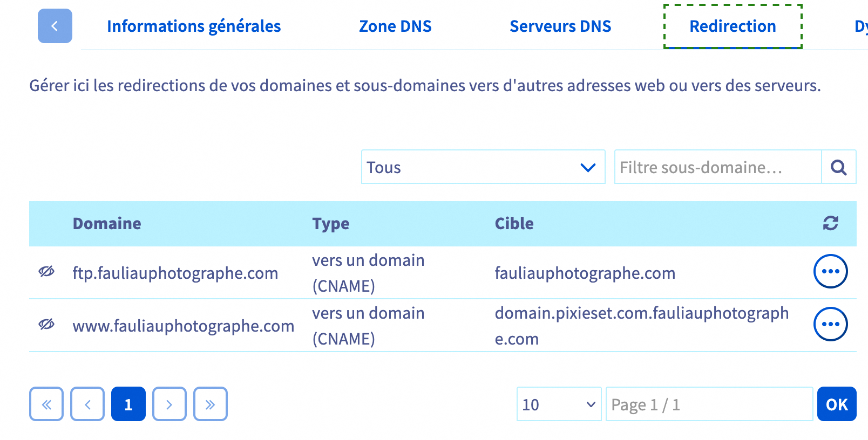Screen dimensions: 868x440
Task: Toggle eye icon for www.fauliauphotographe.com row
Action: (46, 325)
